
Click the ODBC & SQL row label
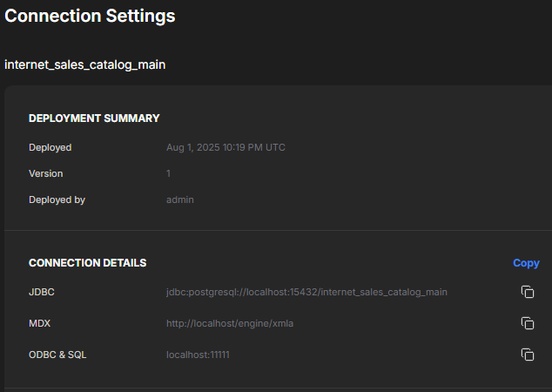point(57,355)
